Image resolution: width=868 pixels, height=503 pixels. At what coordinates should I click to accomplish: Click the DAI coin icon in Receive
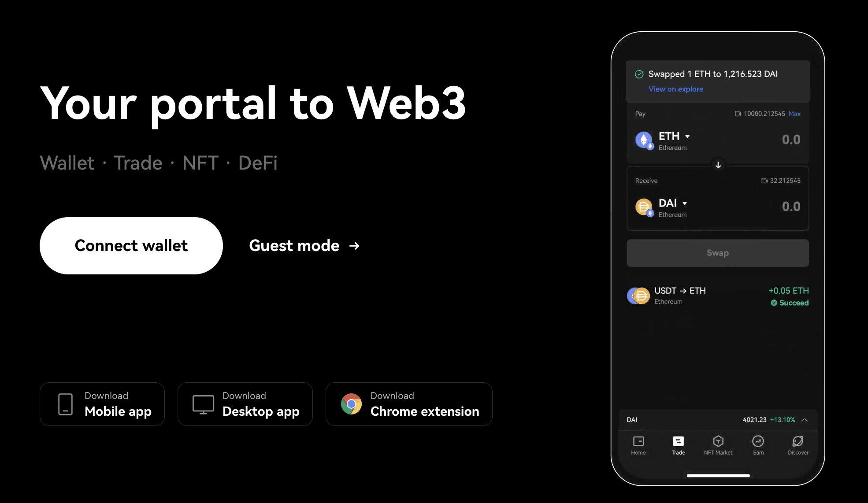[x=643, y=207]
